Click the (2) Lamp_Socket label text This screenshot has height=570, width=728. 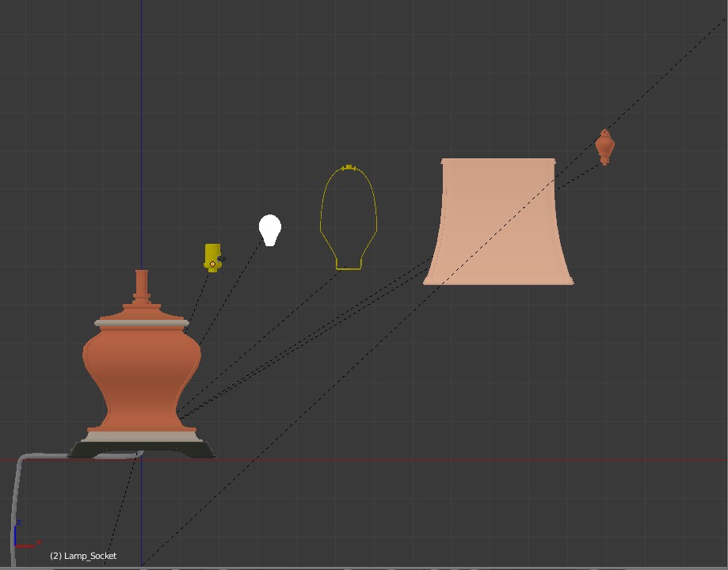click(82, 556)
